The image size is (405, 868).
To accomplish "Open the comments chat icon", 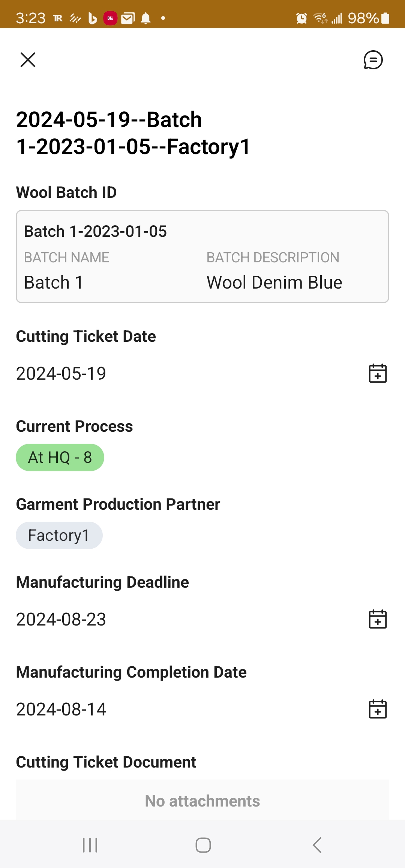I will [373, 60].
